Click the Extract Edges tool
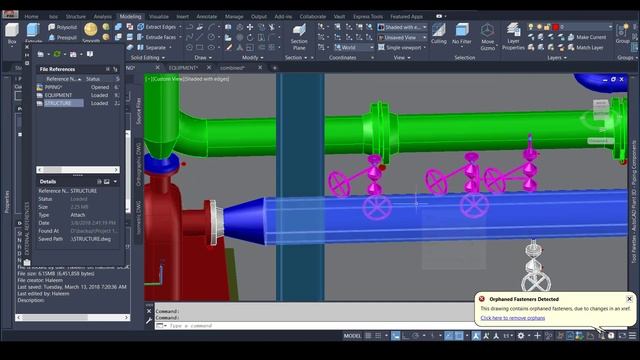 (x=157, y=27)
